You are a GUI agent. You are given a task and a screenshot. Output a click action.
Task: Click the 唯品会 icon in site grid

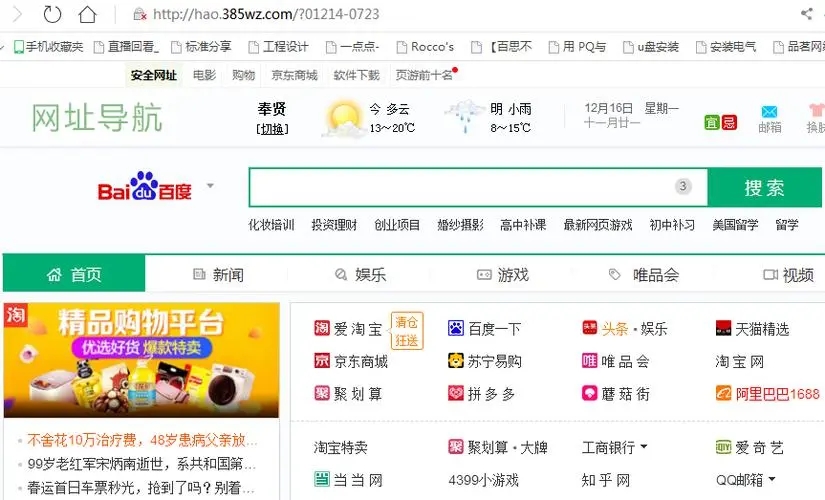(x=589, y=361)
